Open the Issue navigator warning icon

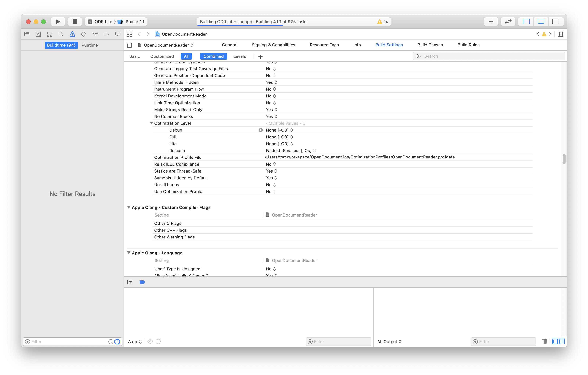[x=72, y=34]
